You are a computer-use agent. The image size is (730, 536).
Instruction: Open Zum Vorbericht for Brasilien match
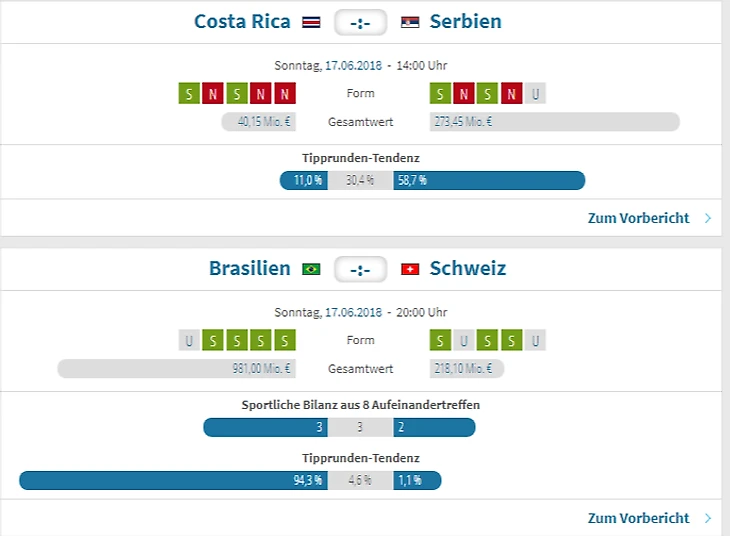[x=638, y=518]
